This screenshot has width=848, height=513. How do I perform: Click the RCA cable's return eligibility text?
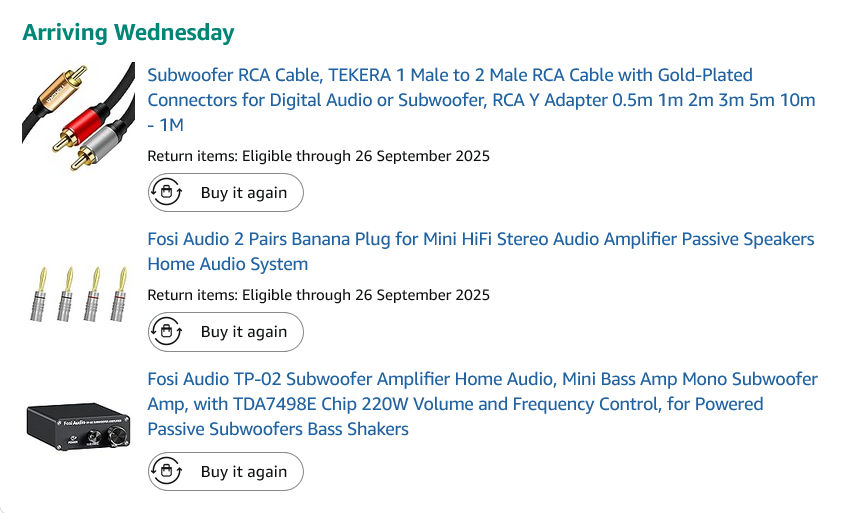click(x=318, y=156)
